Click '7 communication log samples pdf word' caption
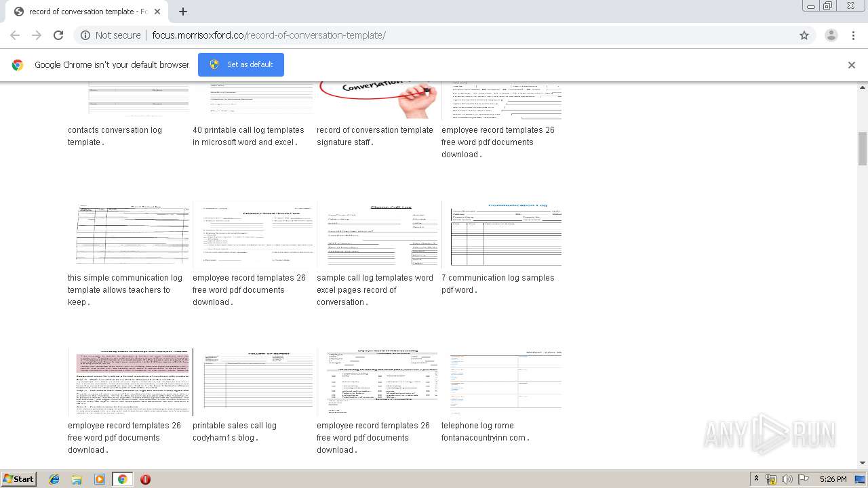This screenshot has width=868, height=488. point(498,284)
